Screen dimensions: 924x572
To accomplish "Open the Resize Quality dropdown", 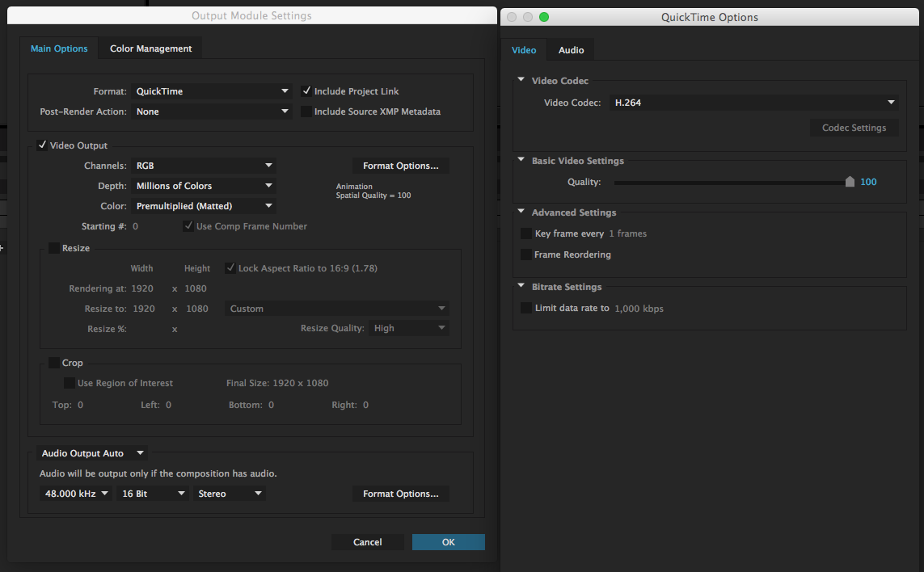I will pyautogui.click(x=409, y=328).
